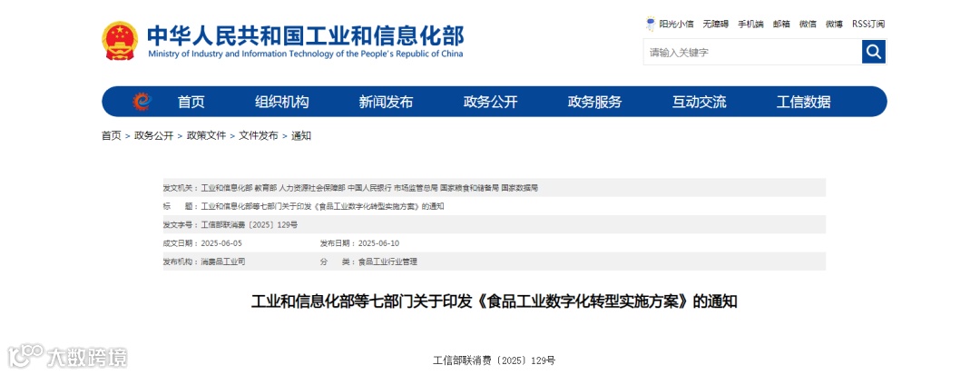
Task: Click the 成文日期 value 2025-06-05
Action: click(x=221, y=243)
